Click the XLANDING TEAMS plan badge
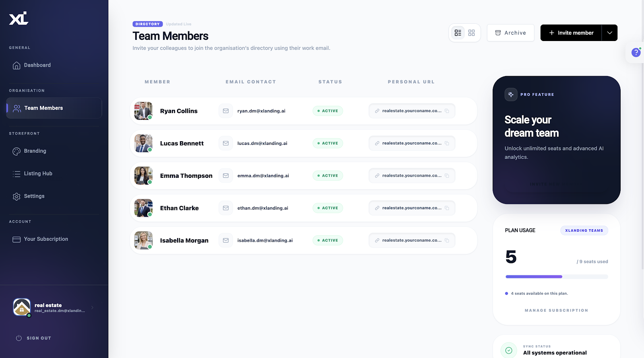644x358 pixels. (x=584, y=230)
